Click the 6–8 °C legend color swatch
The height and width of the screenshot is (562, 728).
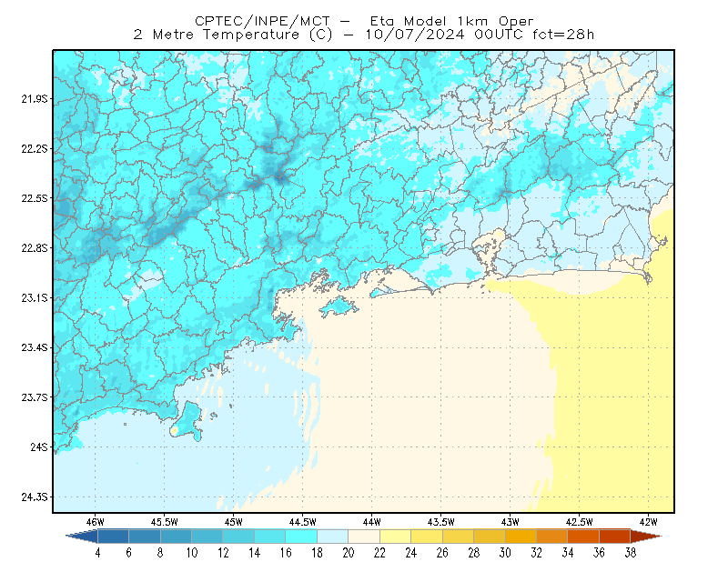pyautogui.click(x=145, y=536)
